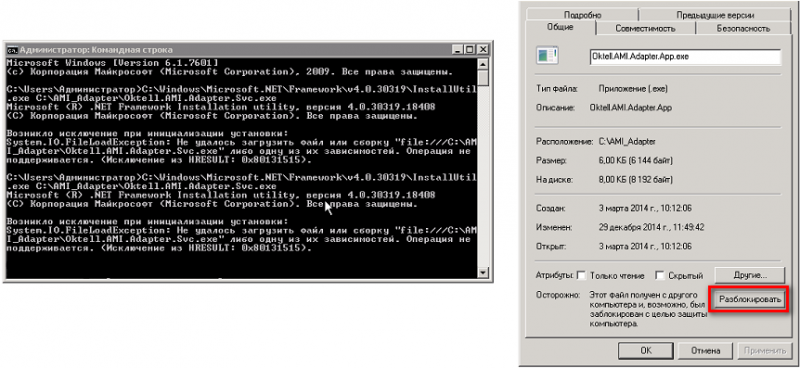Screen dimensions: 800x368
Task: Open the Предыдущие версии tab
Action: click(714, 15)
